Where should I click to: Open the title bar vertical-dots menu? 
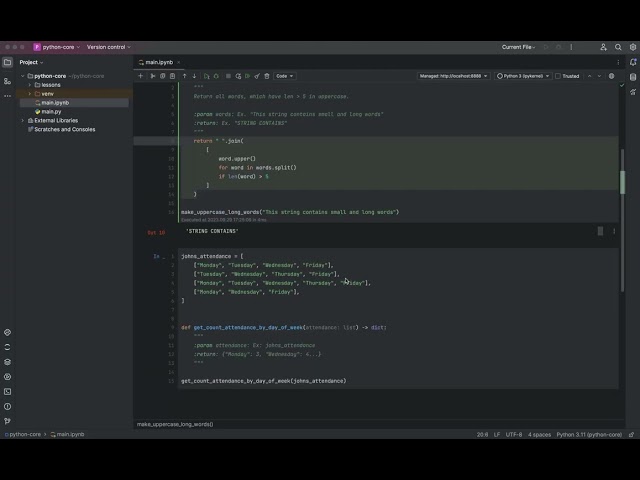[571, 47]
